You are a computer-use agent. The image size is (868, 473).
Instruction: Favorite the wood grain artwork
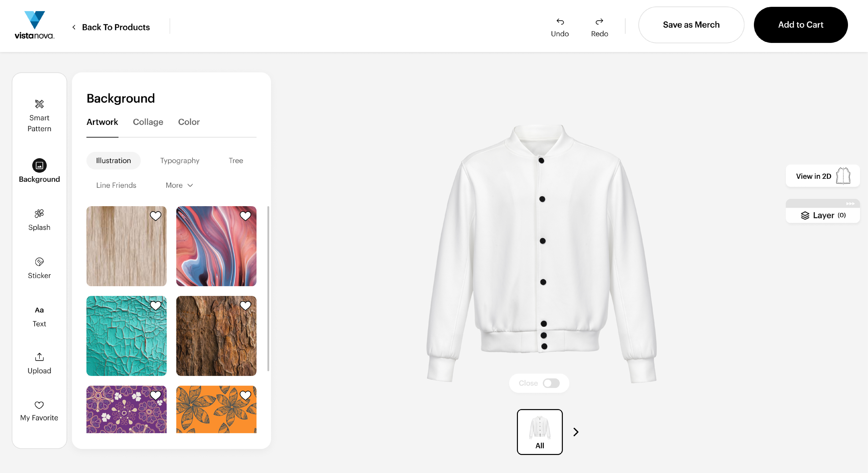point(155,216)
